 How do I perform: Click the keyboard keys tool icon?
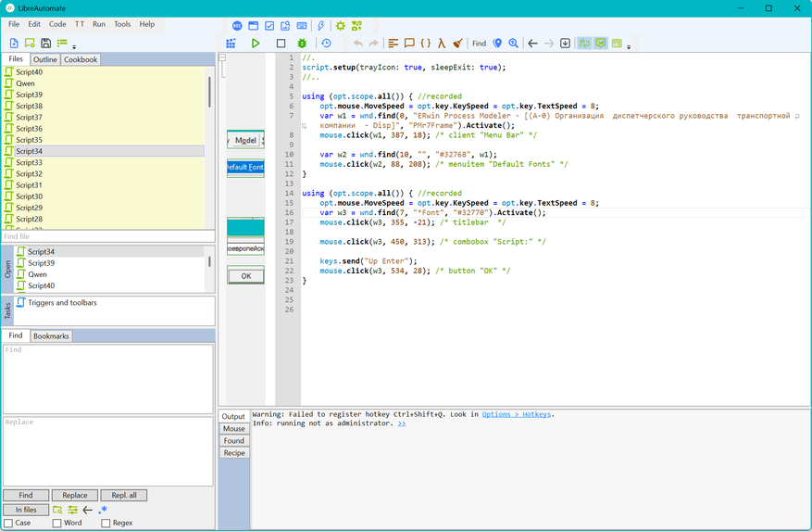pyautogui.click(x=302, y=25)
